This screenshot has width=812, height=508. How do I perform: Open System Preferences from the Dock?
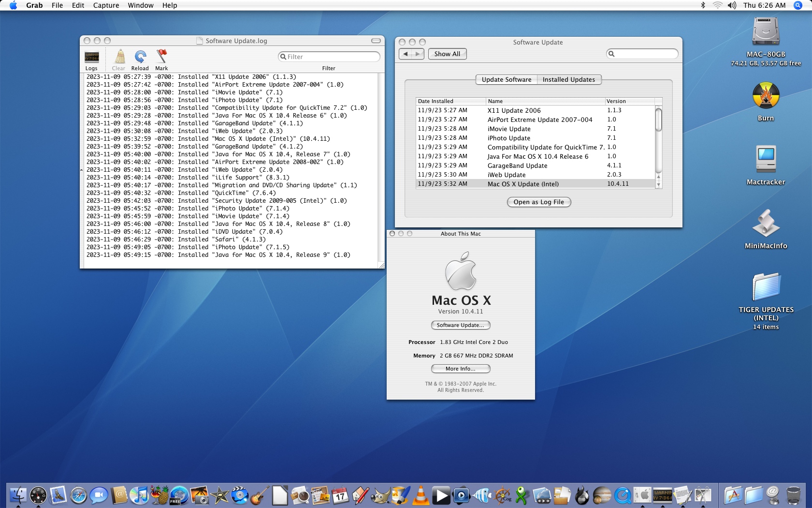click(x=642, y=495)
